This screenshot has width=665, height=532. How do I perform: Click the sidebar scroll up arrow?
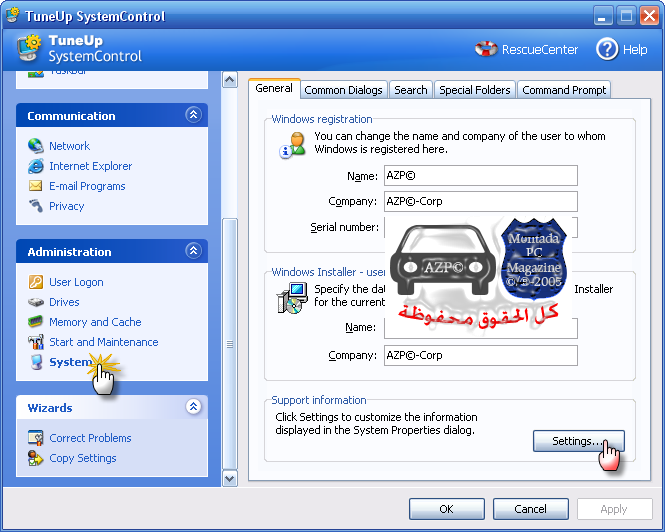tap(229, 80)
